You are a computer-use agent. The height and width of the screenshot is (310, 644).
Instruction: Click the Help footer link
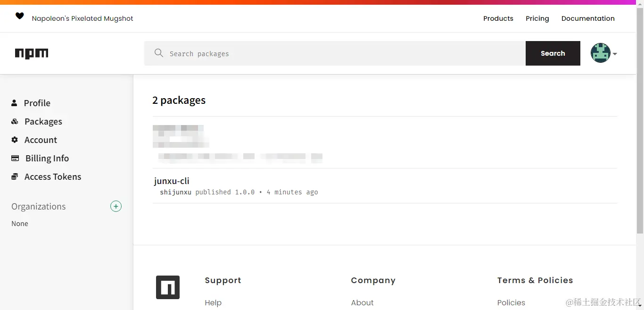pos(213,302)
